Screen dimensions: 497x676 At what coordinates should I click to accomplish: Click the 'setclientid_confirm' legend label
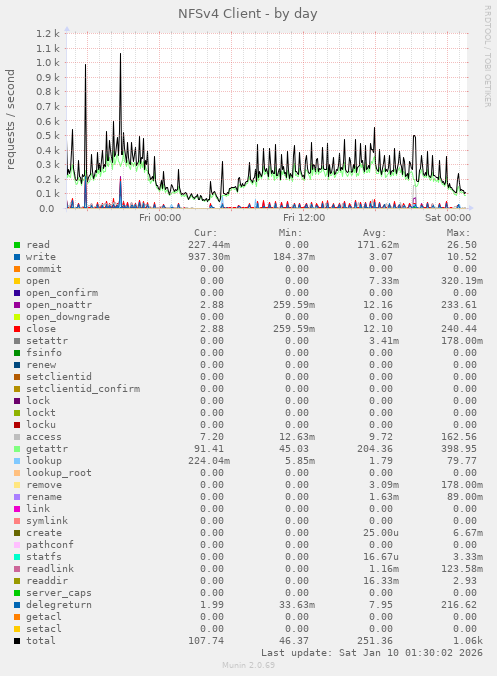pyautogui.click(x=83, y=389)
